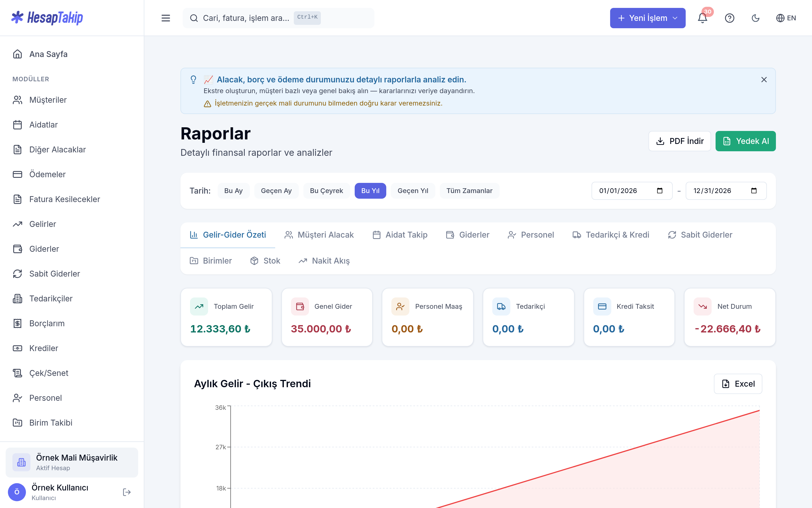
Task: Open notifications bell with 30 badge
Action: pyautogui.click(x=703, y=18)
